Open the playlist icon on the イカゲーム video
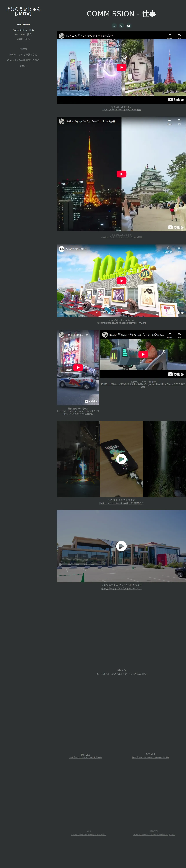Viewport: 186px width, 868px height. click(x=179, y=121)
